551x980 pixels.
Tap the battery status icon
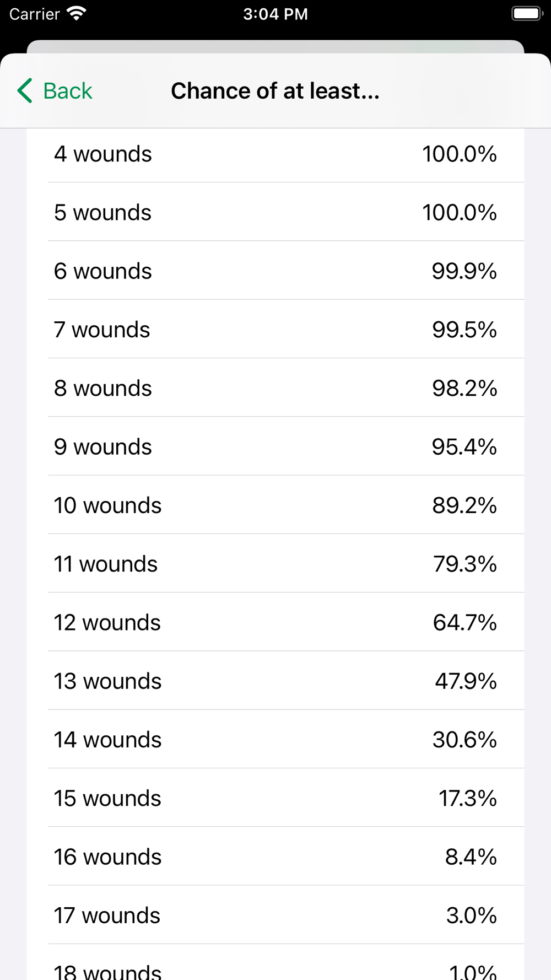click(x=527, y=14)
